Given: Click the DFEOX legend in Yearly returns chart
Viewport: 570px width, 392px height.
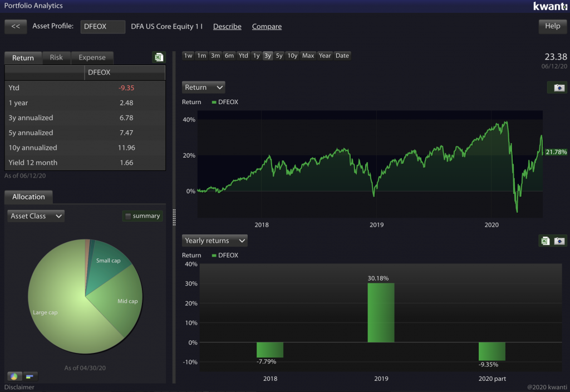Looking at the screenshot, I should coord(225,255).
